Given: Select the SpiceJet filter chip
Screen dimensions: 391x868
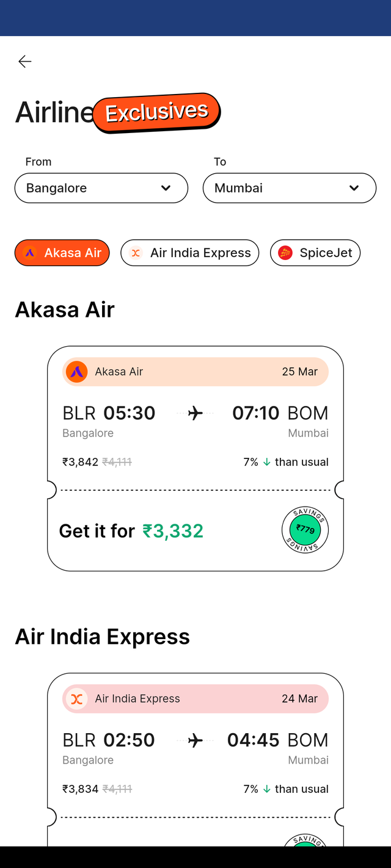Looking at the screenshot, I should coord(315,253).
